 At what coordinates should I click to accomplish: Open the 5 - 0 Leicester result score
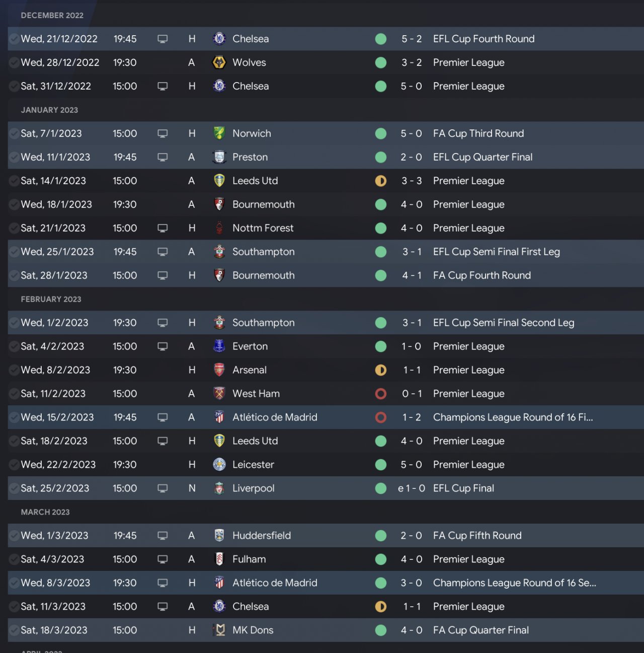tap(411, 465)
